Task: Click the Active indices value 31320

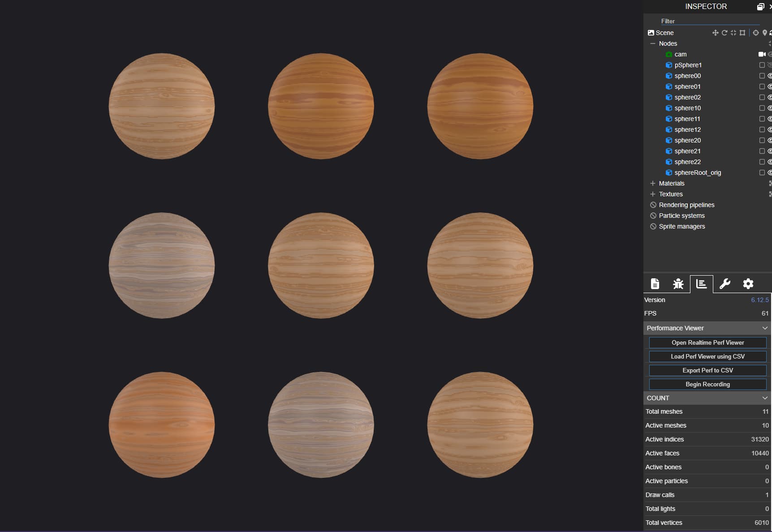Action: (x=760, y=439)
